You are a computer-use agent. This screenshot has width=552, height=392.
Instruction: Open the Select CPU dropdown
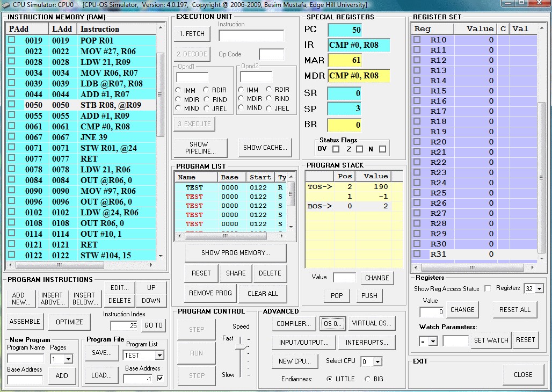pos(378,362)
